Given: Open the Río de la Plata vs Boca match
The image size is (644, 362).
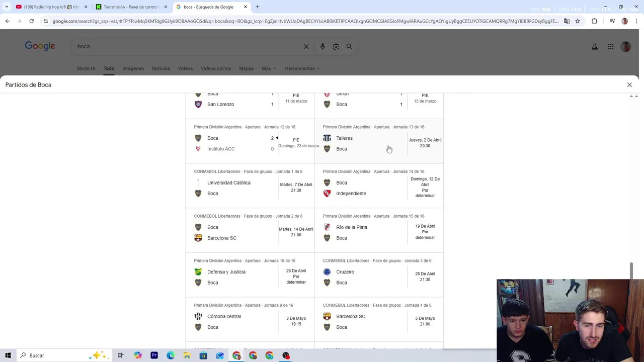Looking at the screenshot, I should pos(379,230).
